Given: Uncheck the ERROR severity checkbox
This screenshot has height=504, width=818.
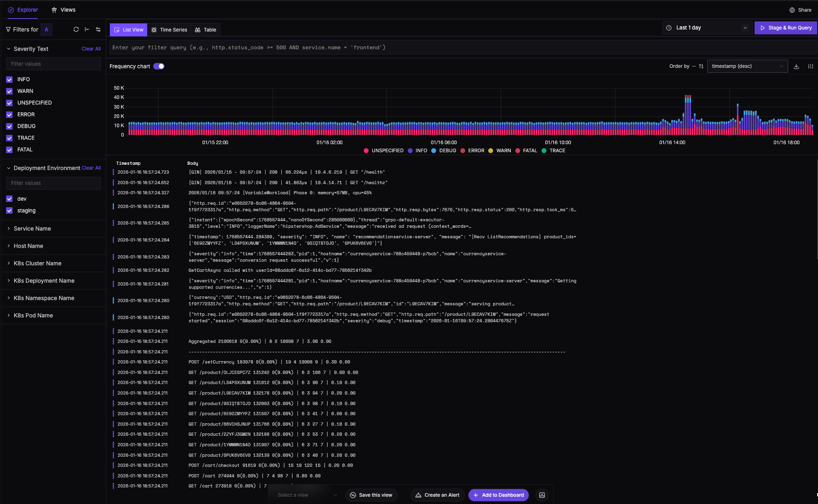Looking at the screenshot, I should coord(9,115).
